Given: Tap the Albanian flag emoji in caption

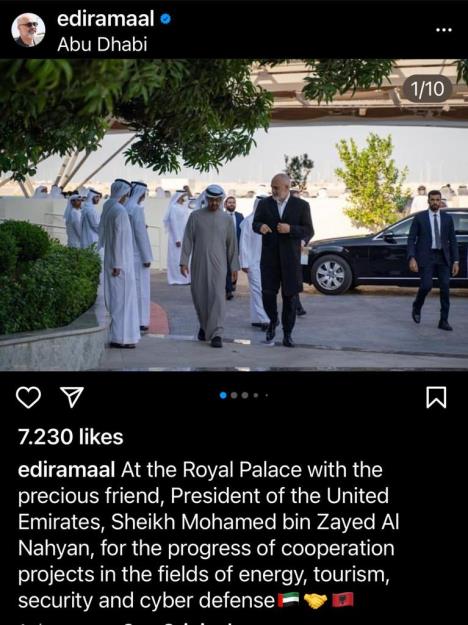Looking at the screenshot, I should click(343, 600).
